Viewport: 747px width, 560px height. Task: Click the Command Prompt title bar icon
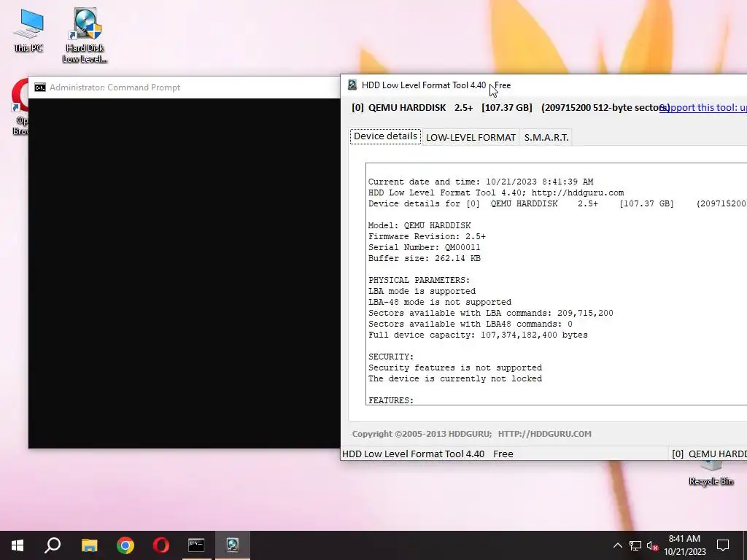pyautogui.click(x=40, y=87)
